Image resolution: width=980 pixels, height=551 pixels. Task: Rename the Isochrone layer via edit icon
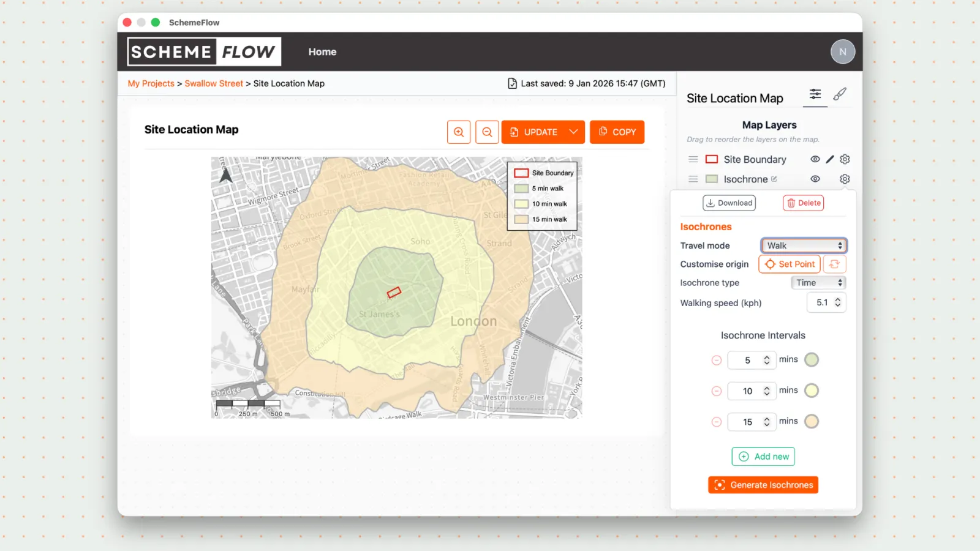(774, 179)
